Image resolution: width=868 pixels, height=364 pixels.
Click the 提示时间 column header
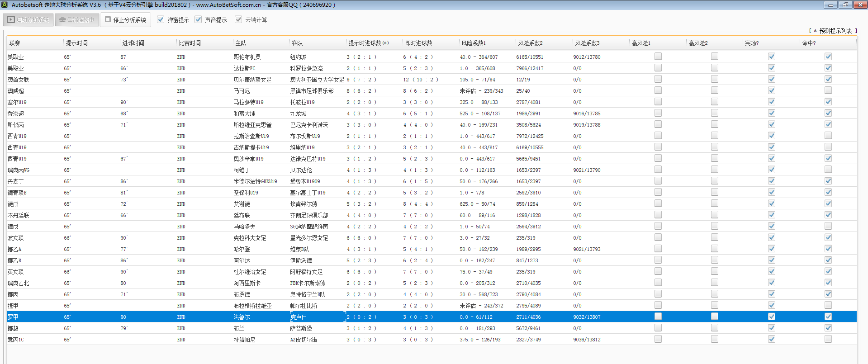[76, 43]
